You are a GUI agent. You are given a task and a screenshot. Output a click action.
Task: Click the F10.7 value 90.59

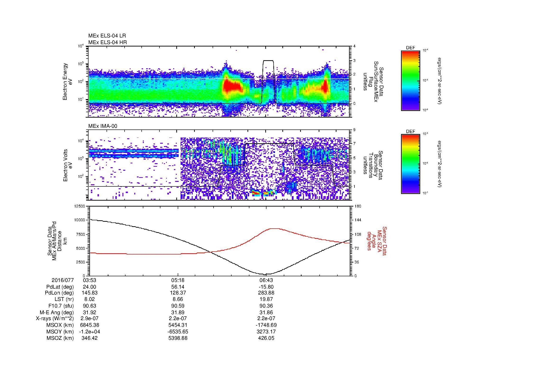click(178, 306)
